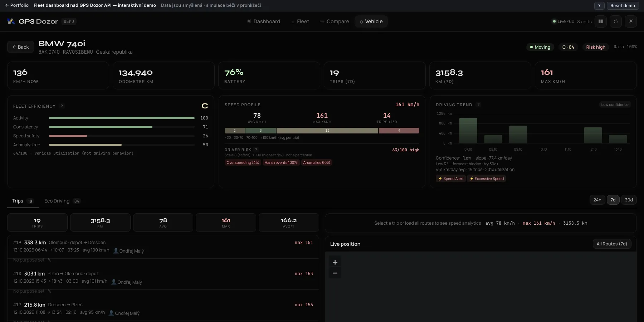Switch to Eco Driving tab
Image resolution: width=644 pixels, height=322 pixels.
pos(62,201)
